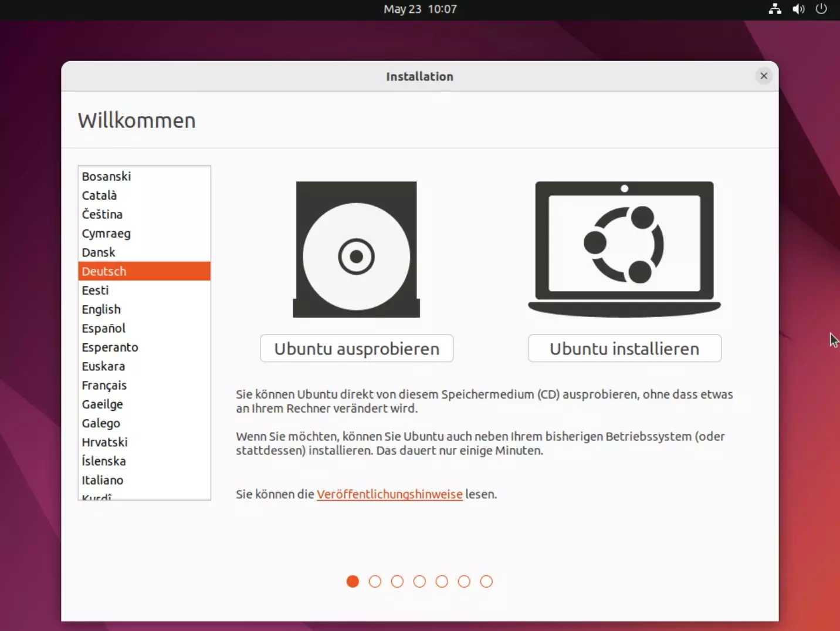Image resolution: width=840 pixels, height=631 pixels.
Task: Click the Ubuntu ausprobieren button
Action: 356,348
